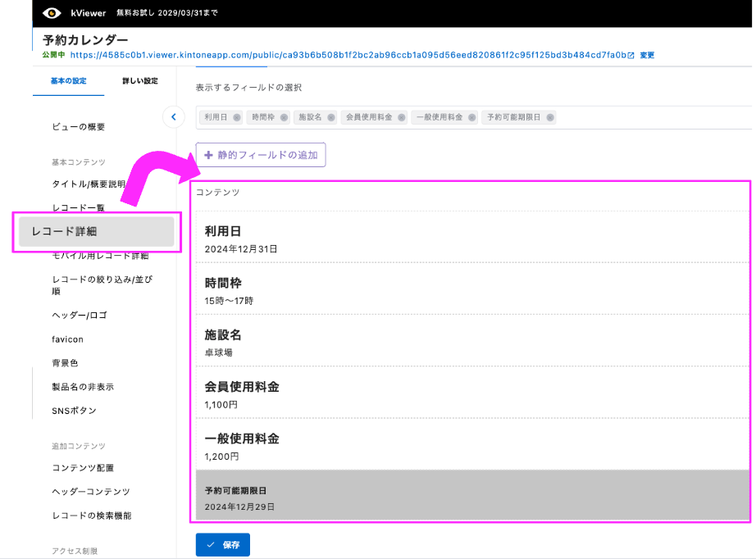Click the 基本コンテンツ sidebar heading
Viewport: 756px width, 559px height.
79,162
